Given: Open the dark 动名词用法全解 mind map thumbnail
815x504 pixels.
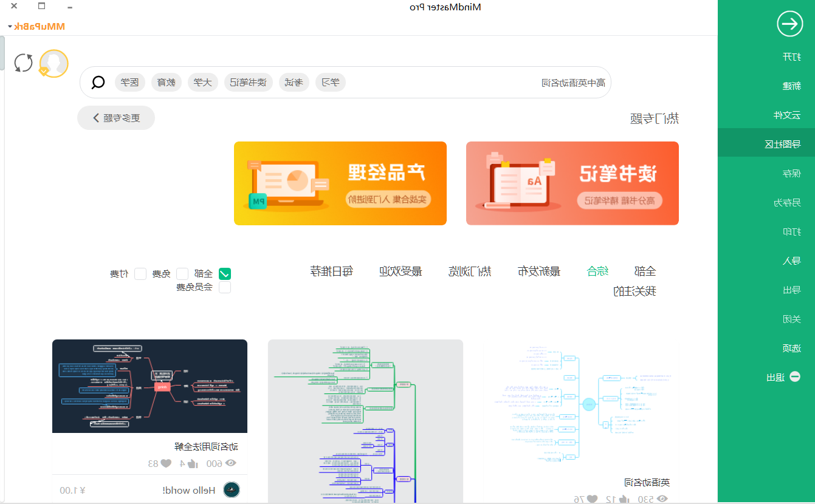Looking at the screenshot, I should click(x=150, y=386).
